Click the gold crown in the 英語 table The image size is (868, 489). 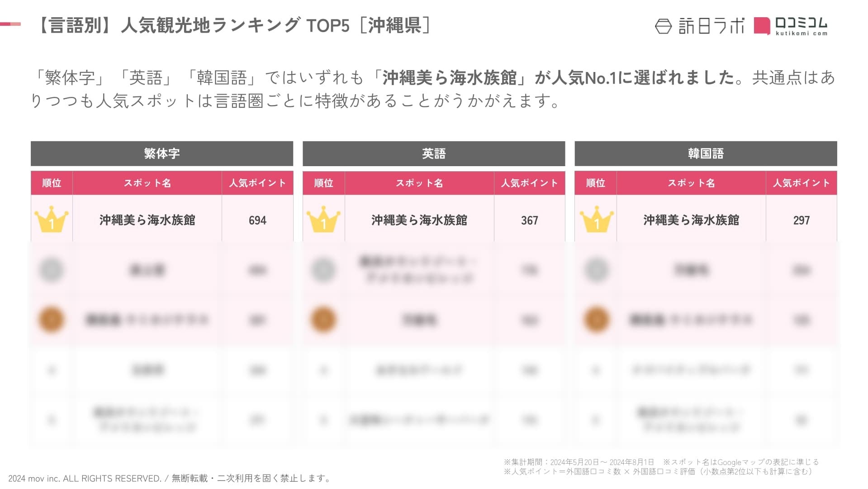[x=323, y=220]
